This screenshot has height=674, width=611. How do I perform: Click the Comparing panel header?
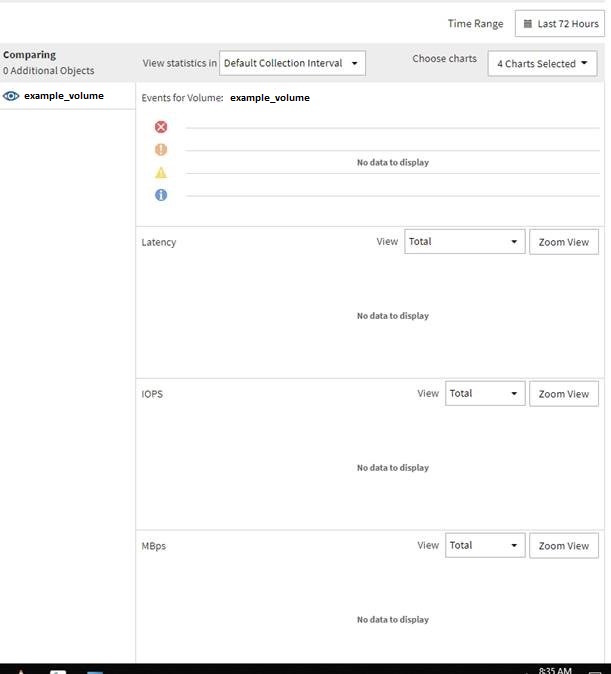30,55
